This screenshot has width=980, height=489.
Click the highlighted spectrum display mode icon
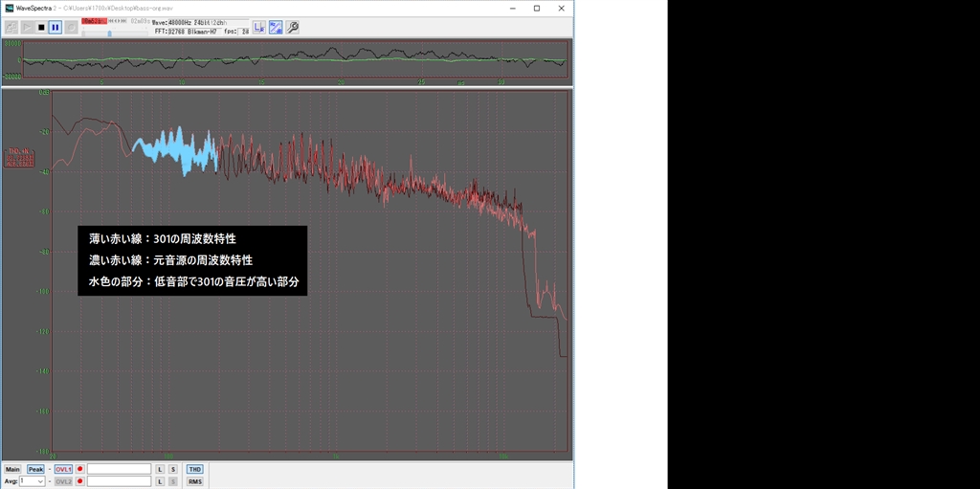point(276,27)
